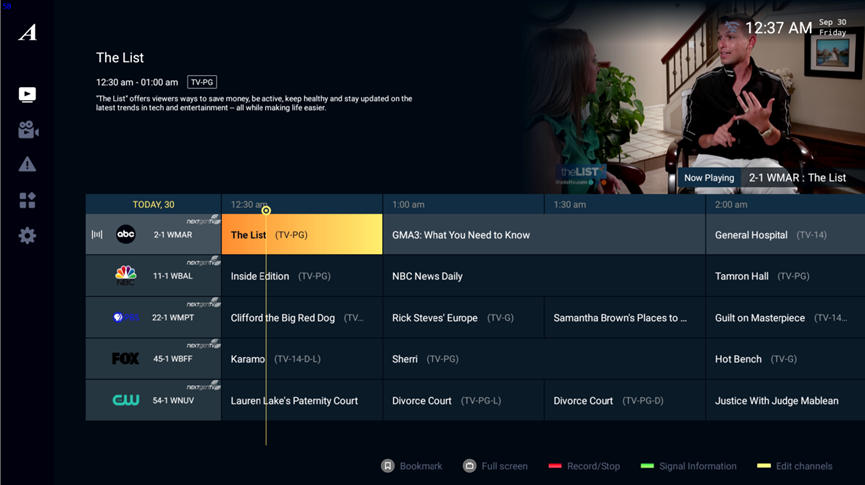
Task: Select Tamron Hall program
Action: (786, 276)
